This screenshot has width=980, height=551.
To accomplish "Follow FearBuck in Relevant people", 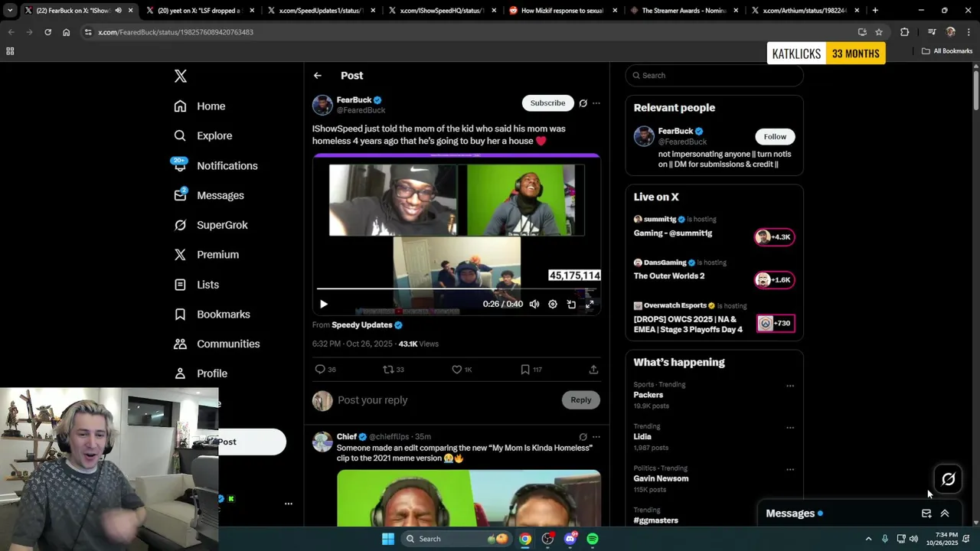I will [775, 137].
